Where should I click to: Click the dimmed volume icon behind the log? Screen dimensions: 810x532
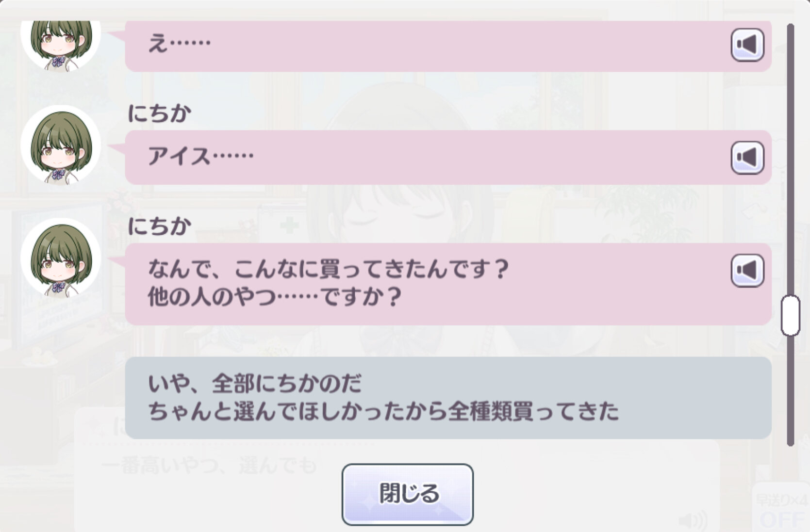coord(693,521)
